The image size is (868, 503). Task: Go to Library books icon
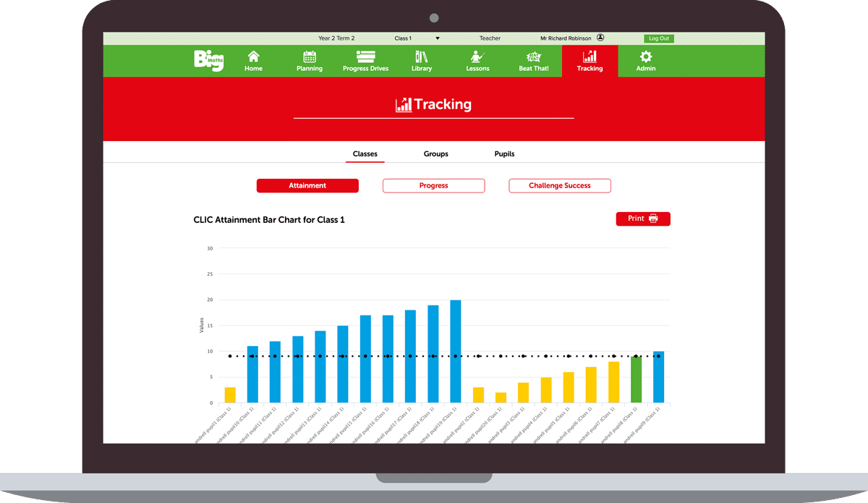click(422, 57)
